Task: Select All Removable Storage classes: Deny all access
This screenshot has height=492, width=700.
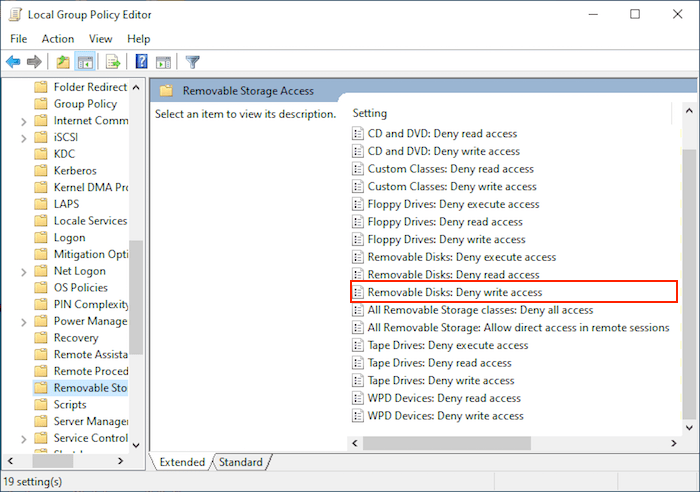Action: point(480,310)
